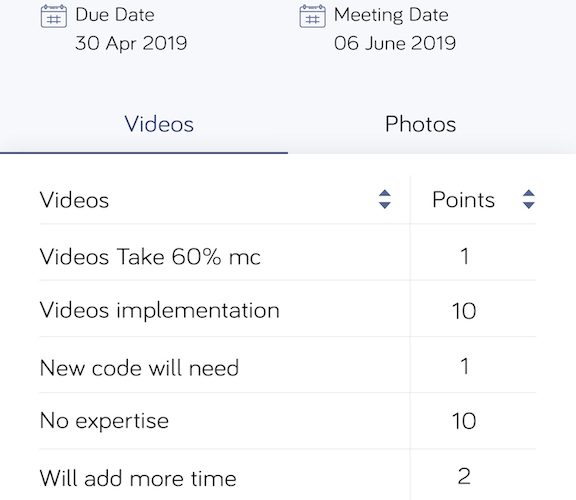Image resolution: width=576 pixels, height=500 pixels.
Task: Sort the Videos column with arrows icon
Action: [385, 199]
